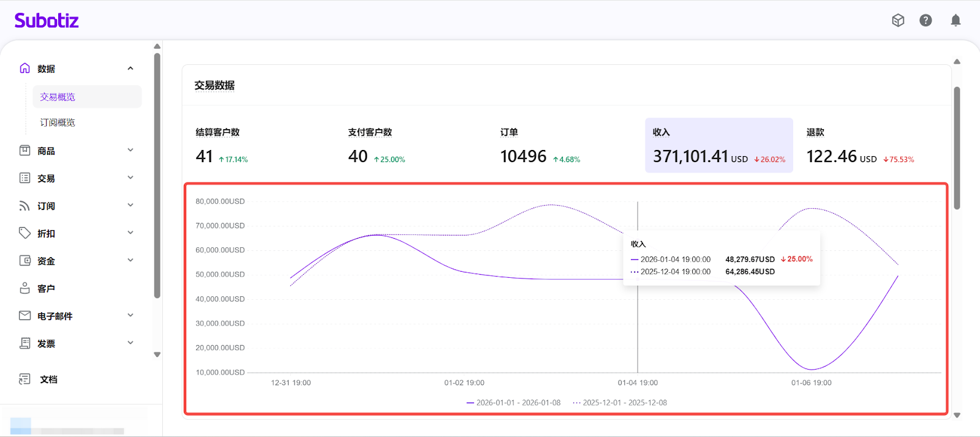Open the 订阅概览 menu item
980x437 pixels.
point(58,122)
